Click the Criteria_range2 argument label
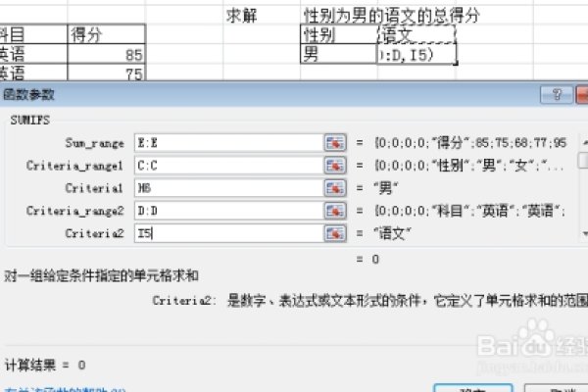Viewport: 588px width, 392px height. pyautogui.click(x=74, y=211)
